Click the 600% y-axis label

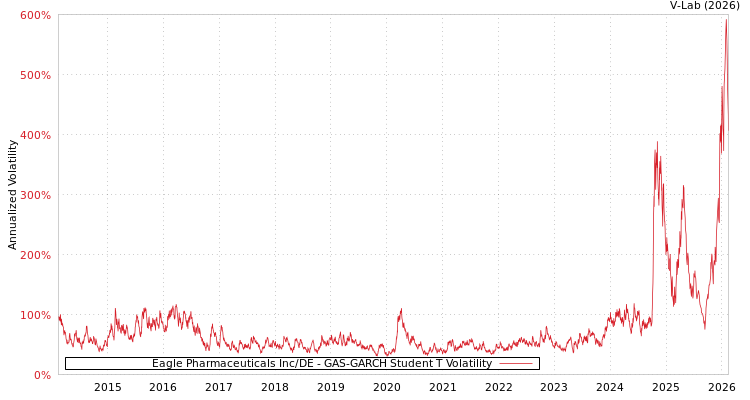[35, 15]
